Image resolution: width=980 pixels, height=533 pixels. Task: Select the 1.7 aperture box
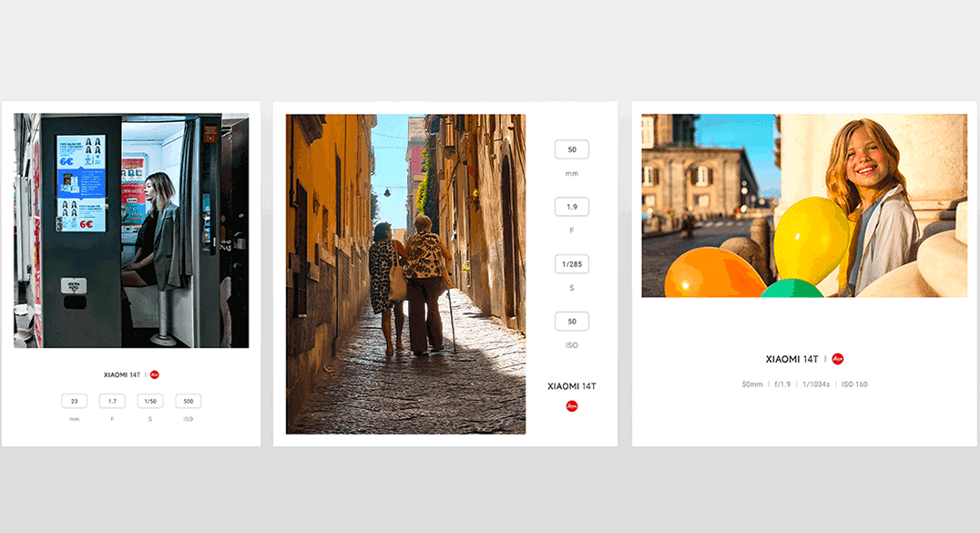(x=112, y=401)
